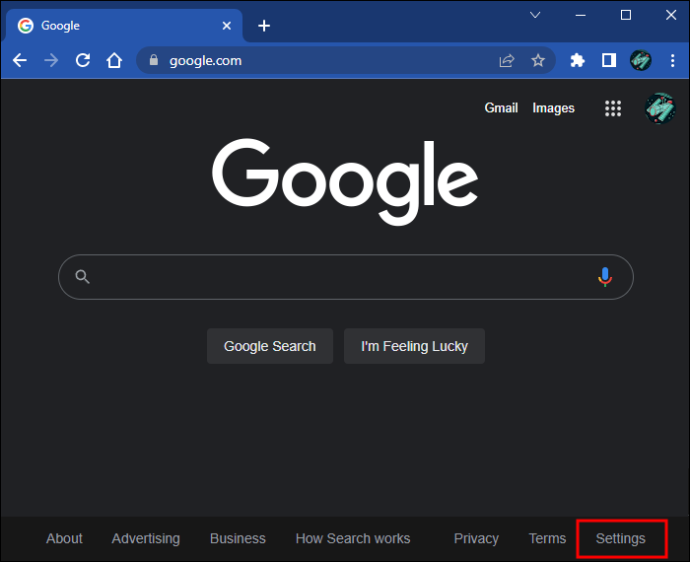Image resolution: width=690 pixels, height=562 pixels.
Task: Expand the tab search chevron
Action: coord(535,15)
